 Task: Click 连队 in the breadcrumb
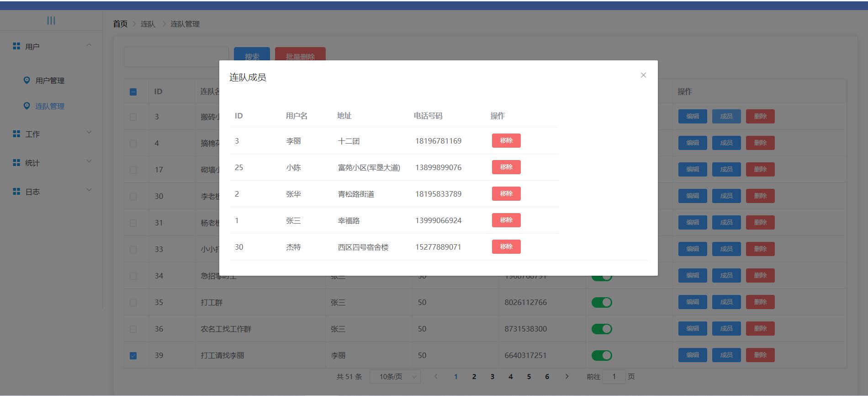(148, 24)
